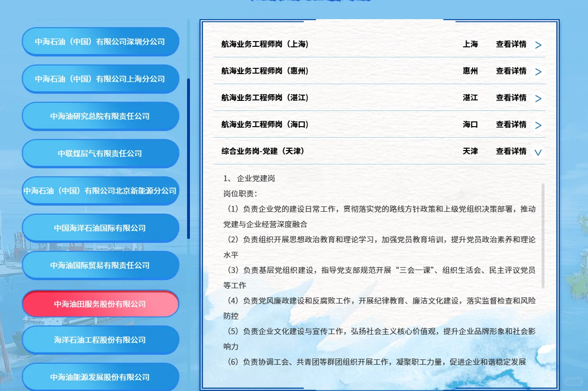This screenshot has height=391, width=588.
Task: Select 中海石油（中国）有限公司上海分公司
Action: [100, 79]
